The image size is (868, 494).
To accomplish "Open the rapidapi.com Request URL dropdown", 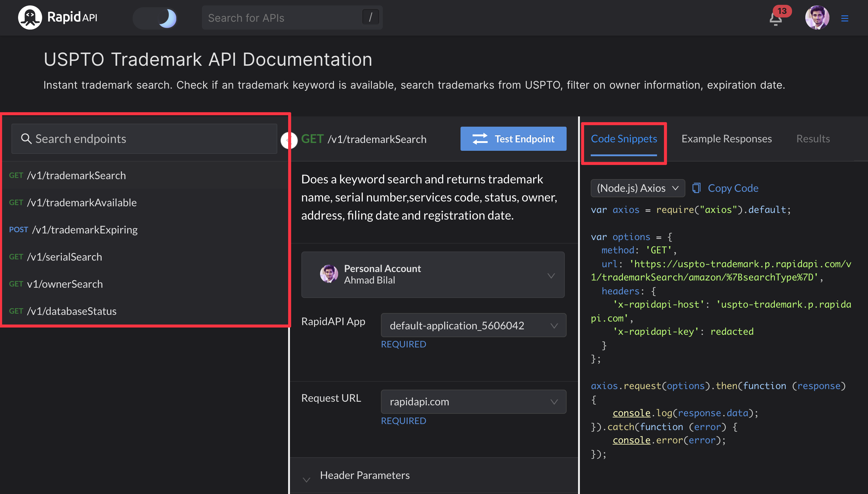I will (473, 402).
